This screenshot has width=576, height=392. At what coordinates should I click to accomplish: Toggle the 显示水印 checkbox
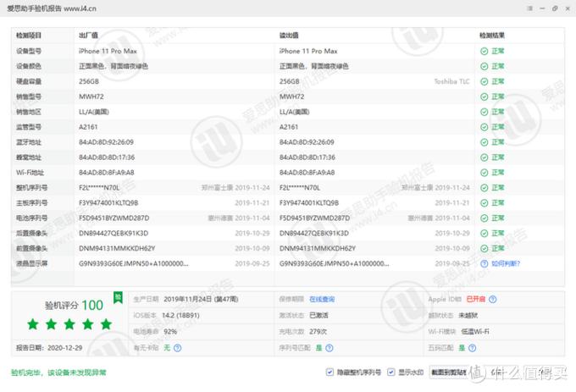[391, 373]
